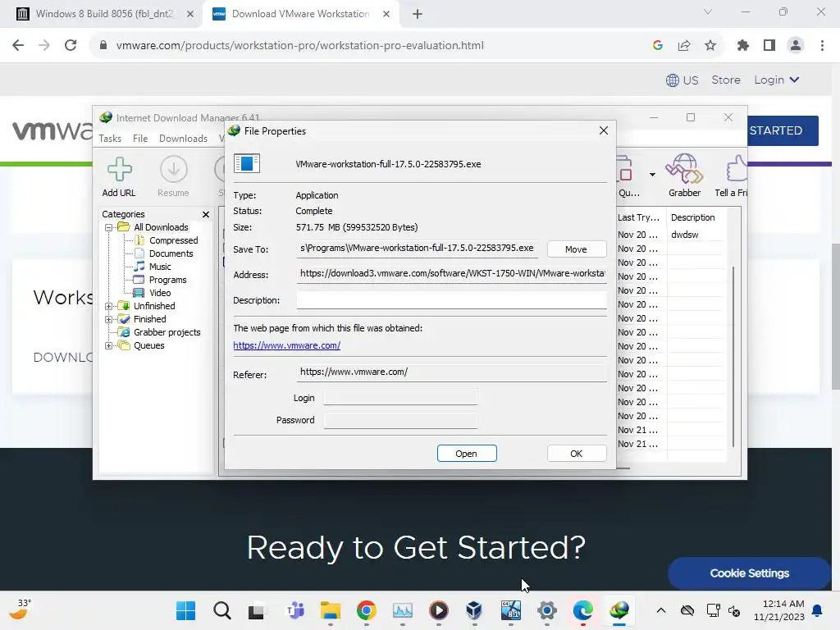
Task: Select the Documents category
Action: pyautogui.click(x=171, y=253)
